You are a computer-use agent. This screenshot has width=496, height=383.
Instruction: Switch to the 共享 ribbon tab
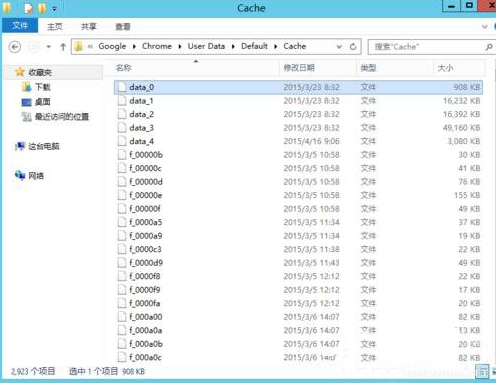coord(89,26)
